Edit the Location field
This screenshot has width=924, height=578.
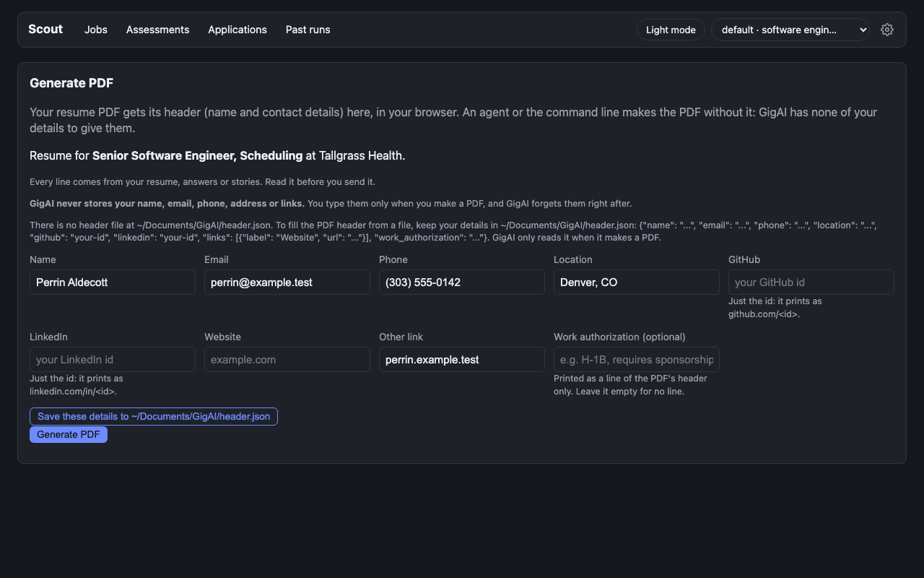click(x=637, y=282)
